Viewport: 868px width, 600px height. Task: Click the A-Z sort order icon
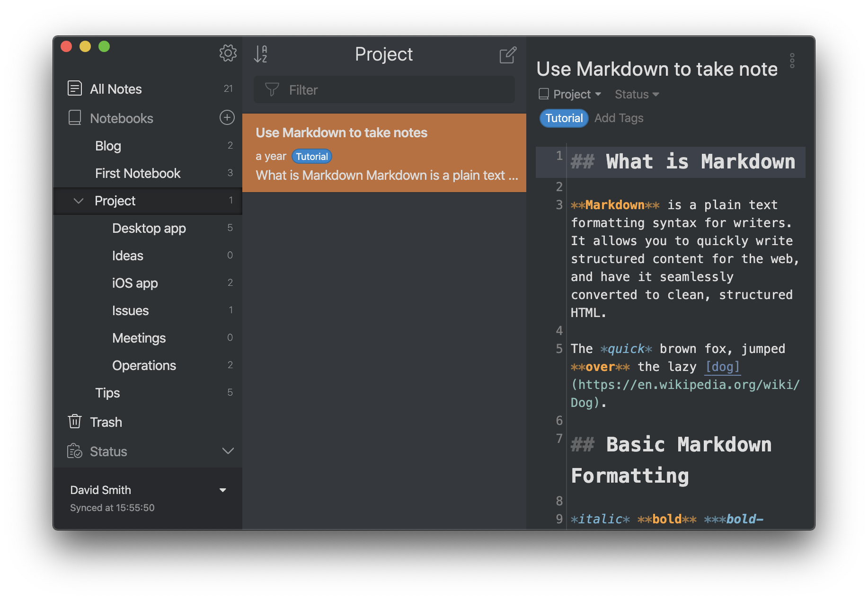point(261,54)
